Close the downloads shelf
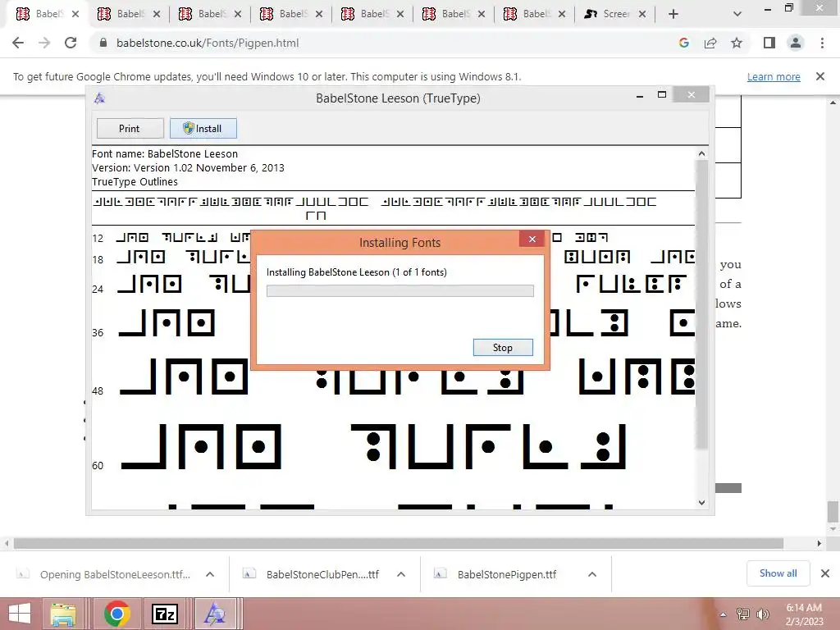 point(825,573)
